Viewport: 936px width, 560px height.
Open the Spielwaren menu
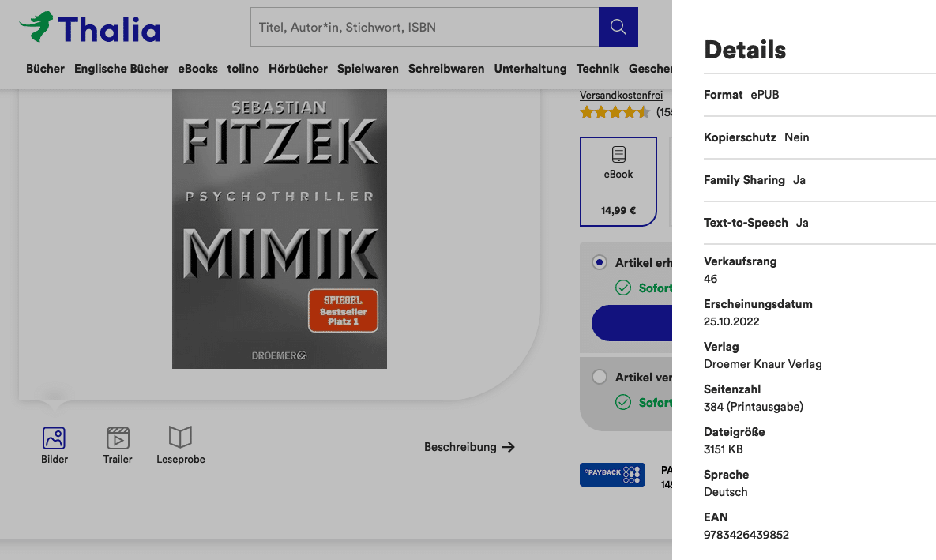point(368,69)
